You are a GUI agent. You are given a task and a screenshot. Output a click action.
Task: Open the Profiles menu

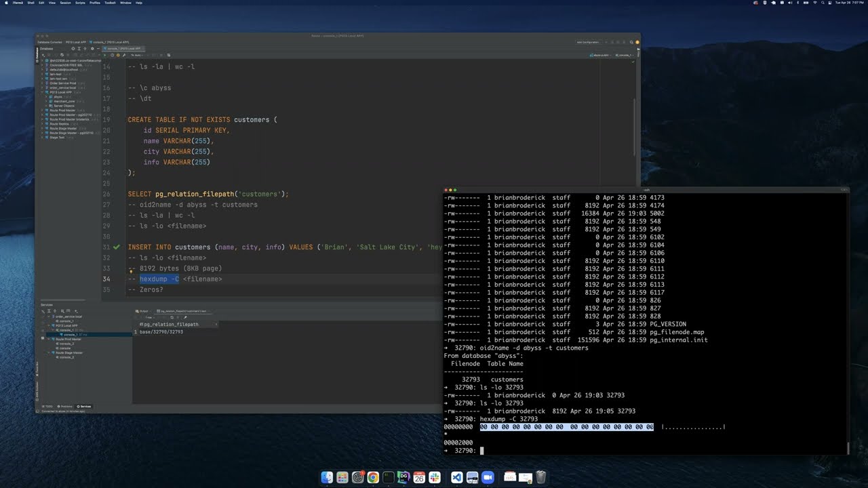click(95, 3)
